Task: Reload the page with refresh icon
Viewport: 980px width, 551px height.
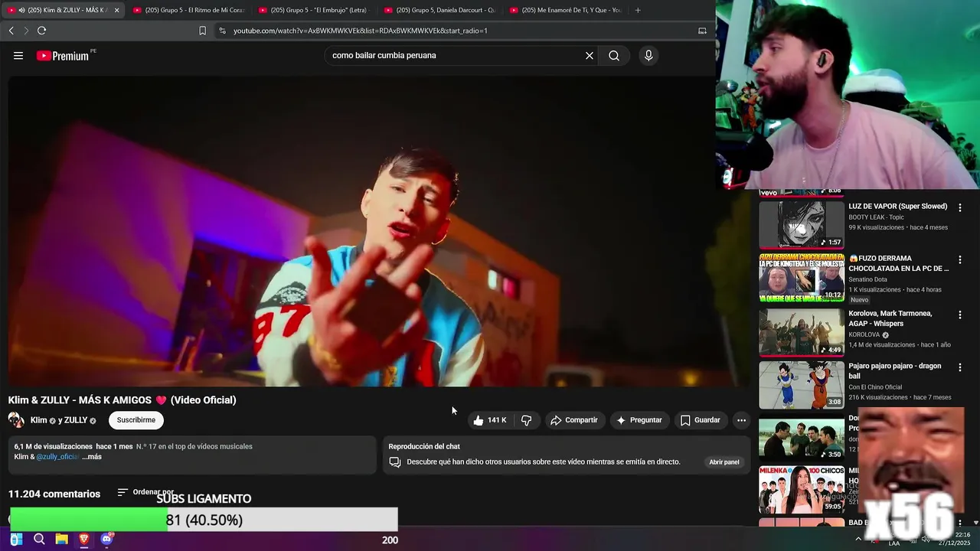Action: 41,31
